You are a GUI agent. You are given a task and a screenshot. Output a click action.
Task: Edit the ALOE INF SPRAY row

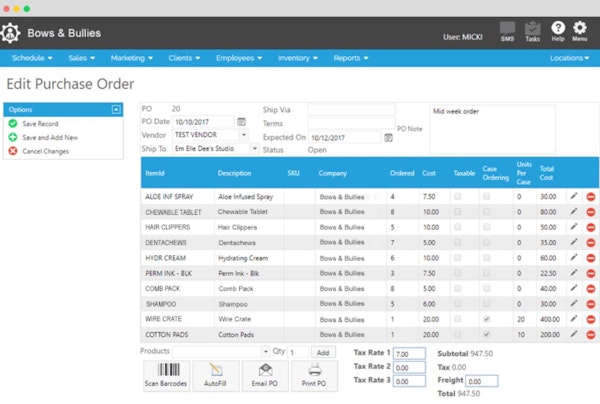coord(574,196)
